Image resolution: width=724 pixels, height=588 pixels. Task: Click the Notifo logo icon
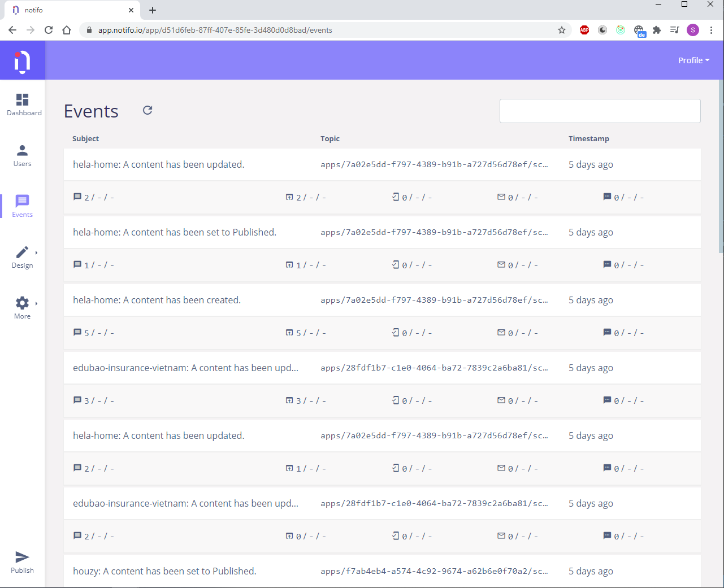coord(22,60)
